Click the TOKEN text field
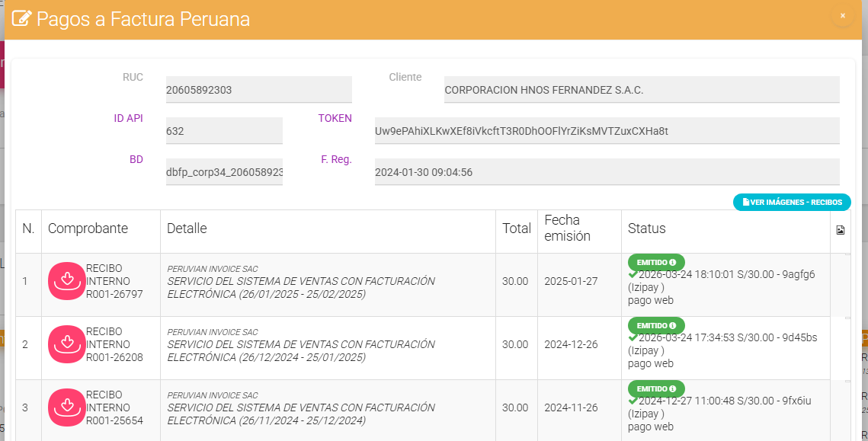 607,131
